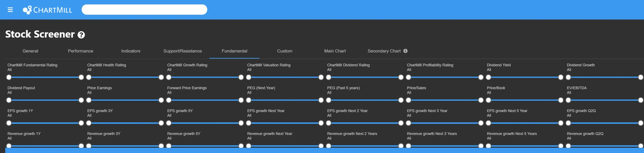Screen dimensions: 644x153
Task: Click PEG (Next Year) right slider handle
Action: coord(321,100)
